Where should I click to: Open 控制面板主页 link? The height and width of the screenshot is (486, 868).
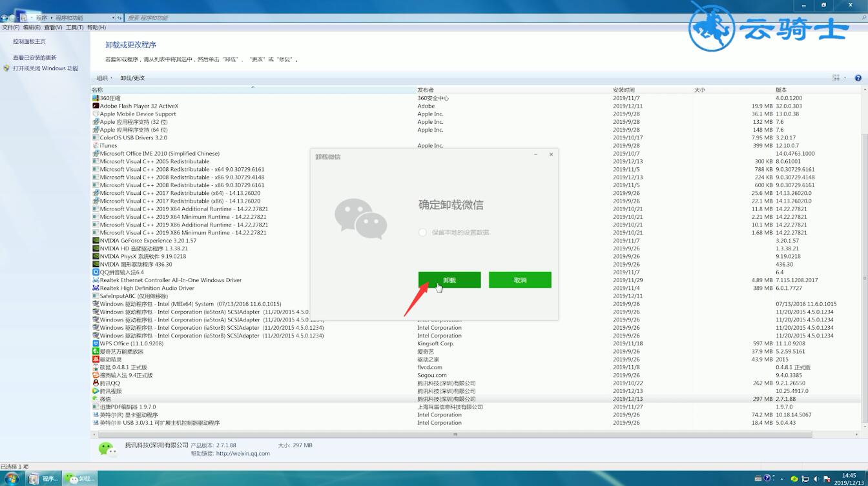tap(29, 41)
